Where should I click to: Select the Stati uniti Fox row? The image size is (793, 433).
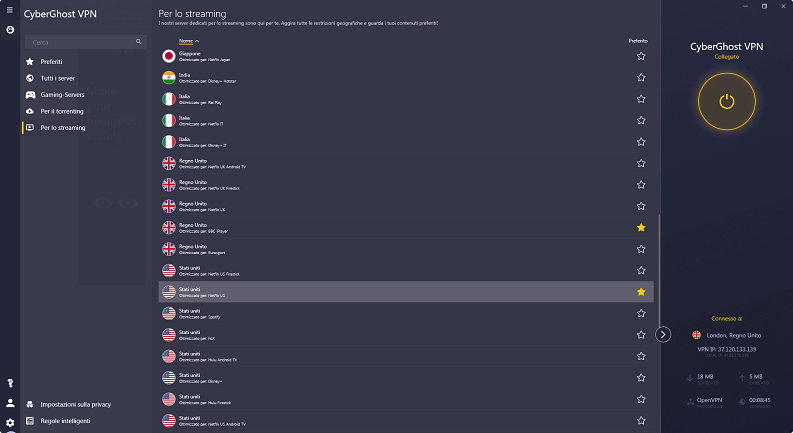(x=406, y=335)
